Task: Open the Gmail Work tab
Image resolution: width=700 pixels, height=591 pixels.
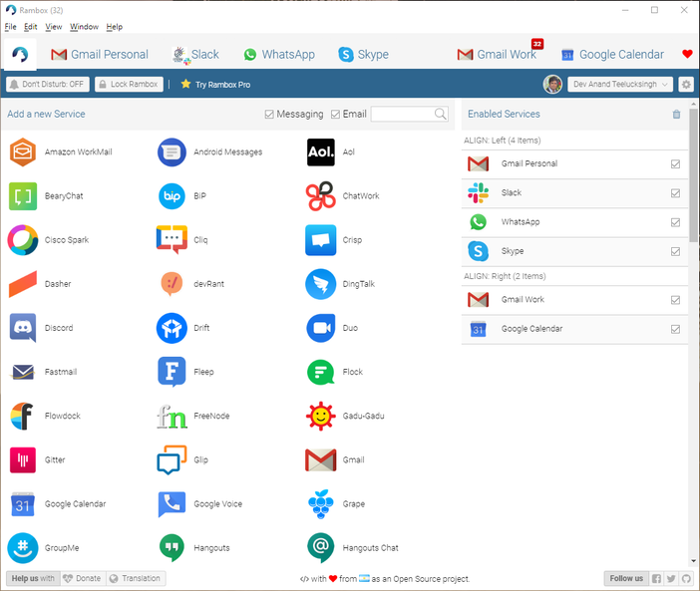Action: [498, 55]
